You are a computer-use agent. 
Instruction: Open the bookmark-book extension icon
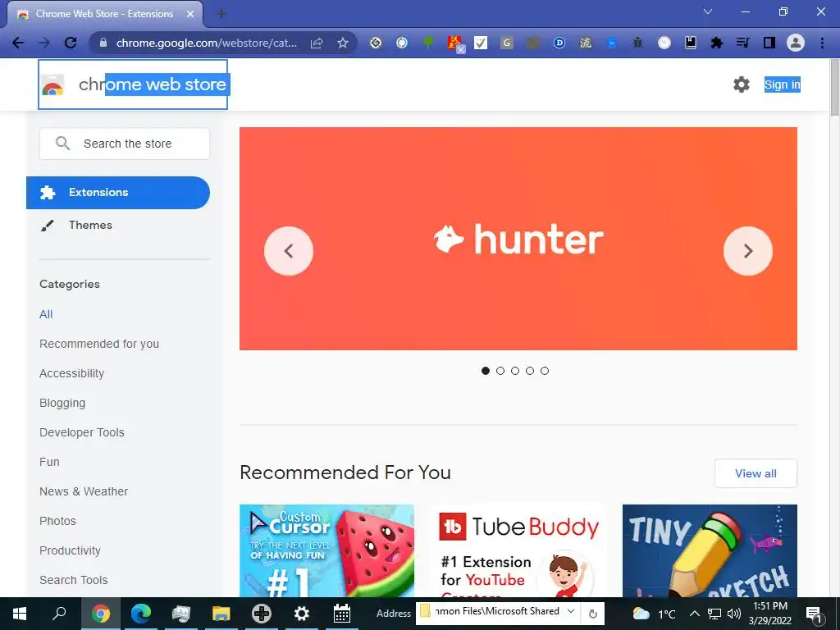[x=691, y=43]
